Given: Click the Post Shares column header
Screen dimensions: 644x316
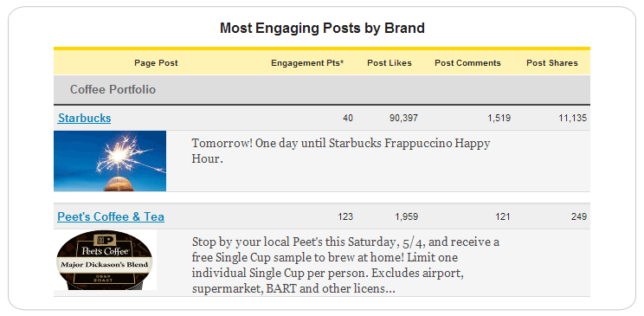Looking at the screenshot, I should [x=552, y=63].
